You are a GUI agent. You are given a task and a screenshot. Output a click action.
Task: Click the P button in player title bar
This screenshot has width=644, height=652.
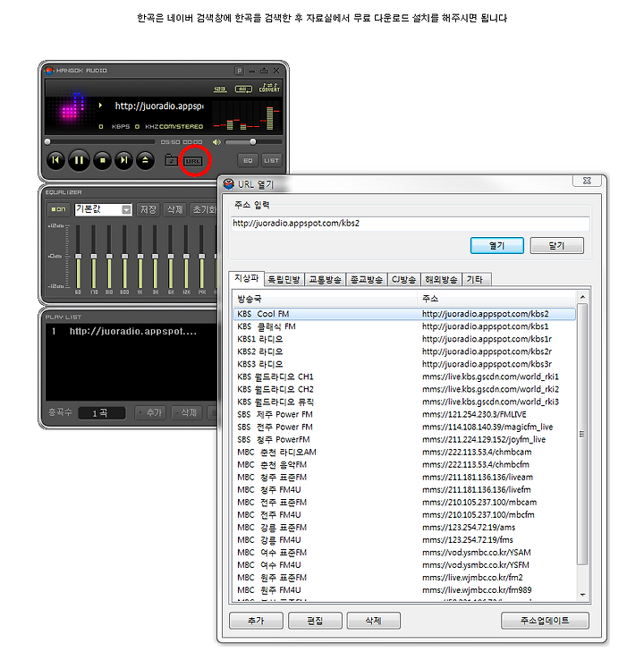pyautogui.click(x=239, y=71)
